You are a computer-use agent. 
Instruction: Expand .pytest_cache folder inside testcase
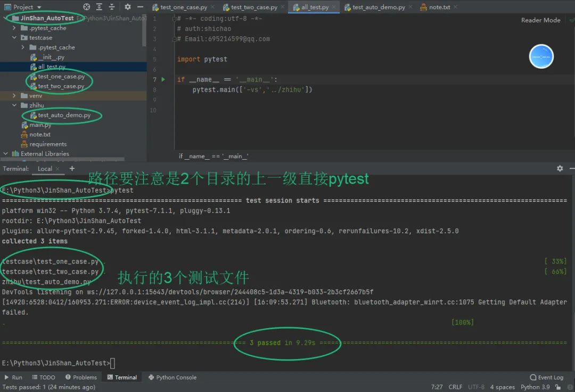click(x=23, y=47)
